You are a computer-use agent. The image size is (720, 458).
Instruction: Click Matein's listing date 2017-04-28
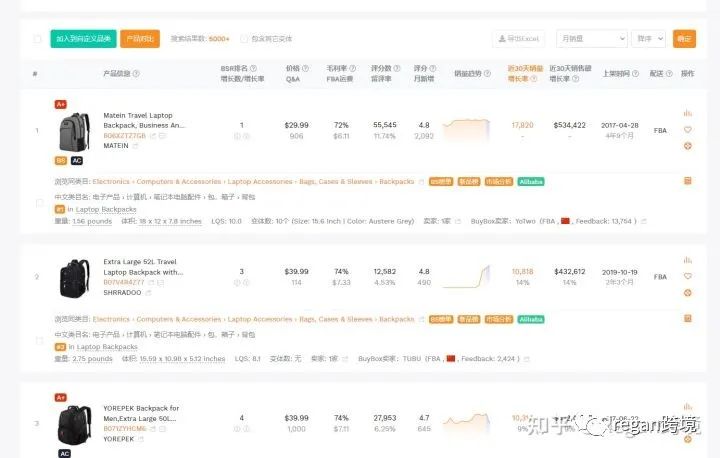tap(620, 125)
